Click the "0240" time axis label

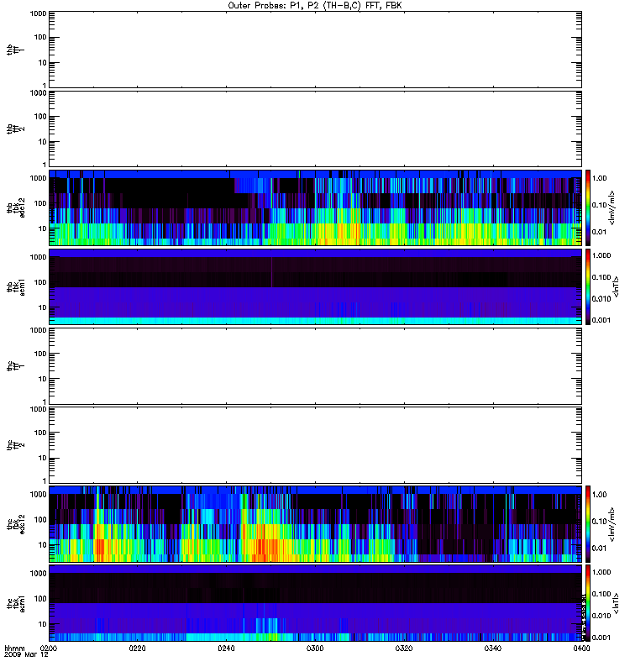pyautogui.click(x=226, y=648)
